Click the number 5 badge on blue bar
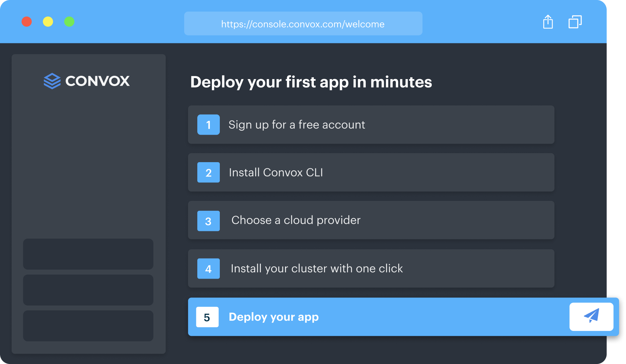This screenshot has width=626, height=364. pyautogui.click(x=207, y=317)
